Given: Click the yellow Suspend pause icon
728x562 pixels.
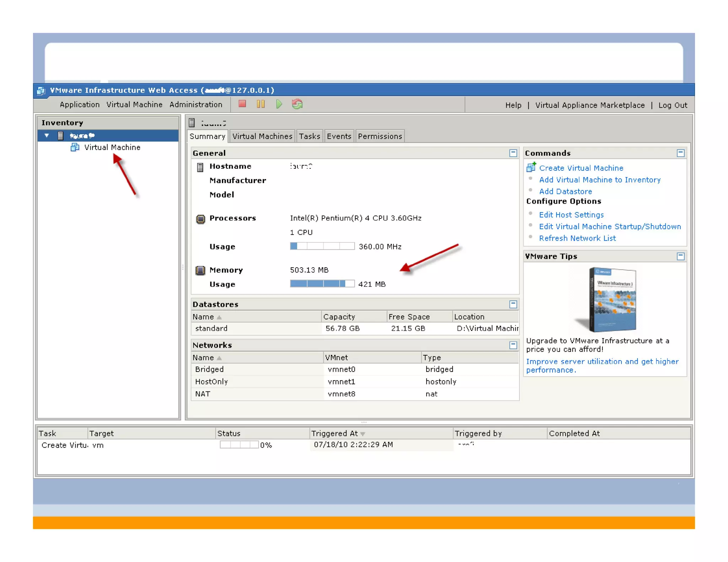Looking at the screenshot, I should pyautogui.click(x=261, y=104).
